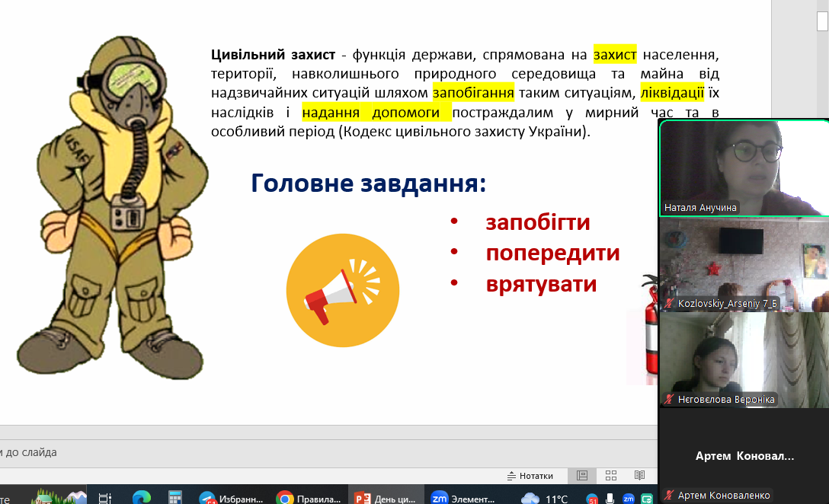Open Microsoft Edge from taskbar
This screenshot has height=504, width=829.
point(141,499)
